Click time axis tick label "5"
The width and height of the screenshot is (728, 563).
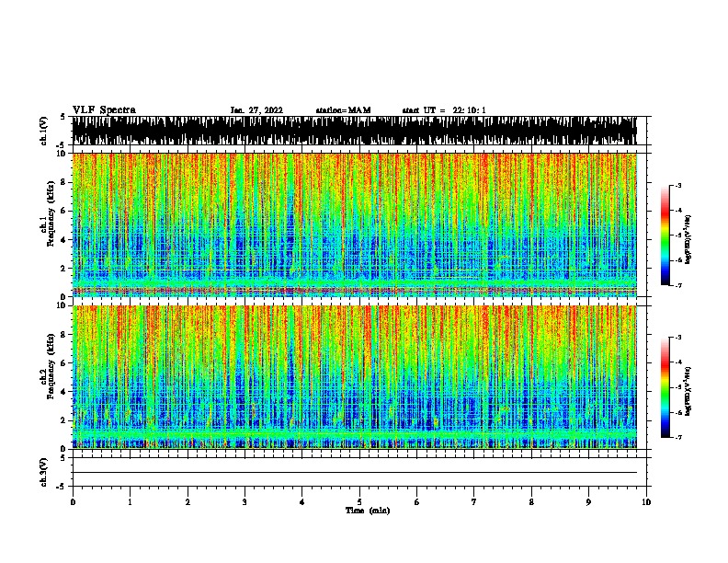tap(359, 502)
